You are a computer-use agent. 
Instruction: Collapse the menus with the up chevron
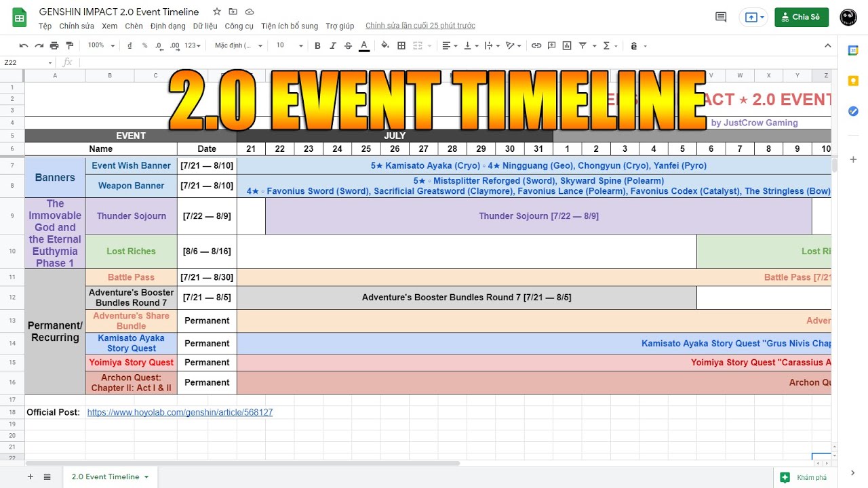coord(827,45)
